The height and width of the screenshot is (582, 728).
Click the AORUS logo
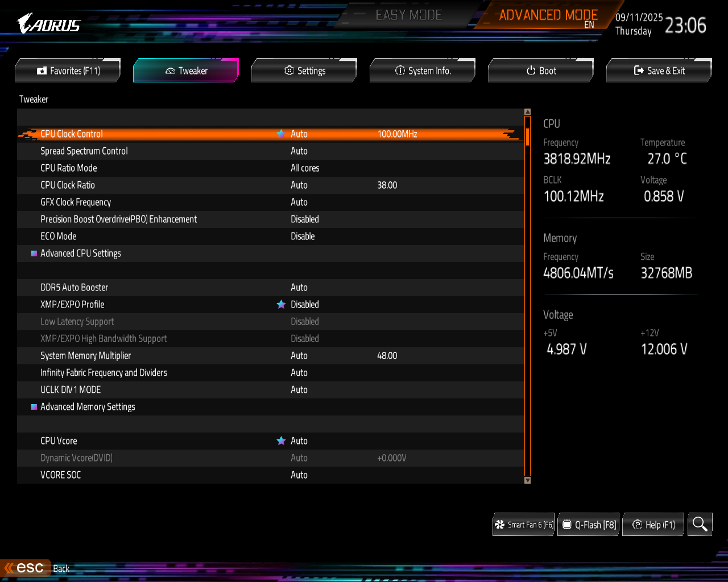point(49,24)
